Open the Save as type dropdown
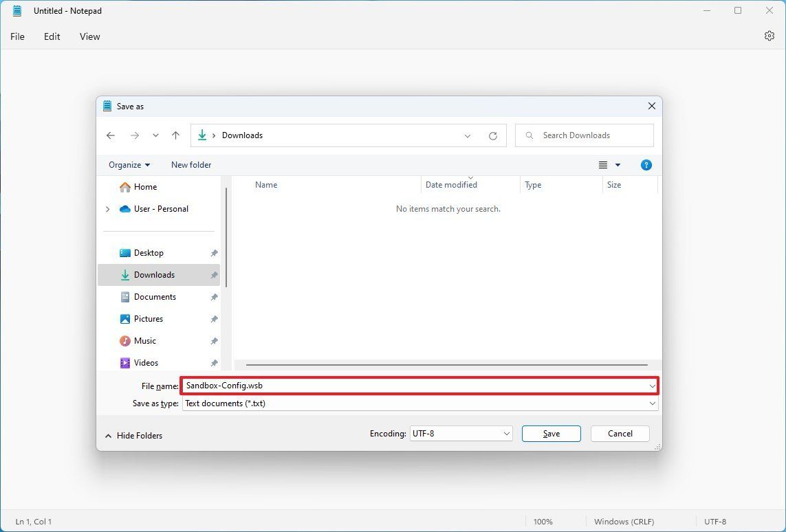Screen dimensions: 786x532 point(652,403)
